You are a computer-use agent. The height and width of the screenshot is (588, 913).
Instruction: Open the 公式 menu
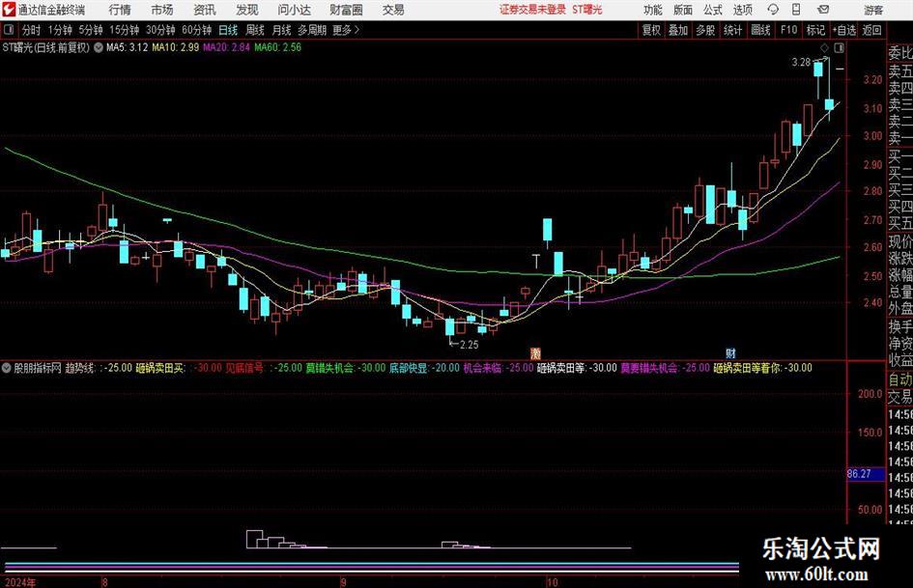[713, 10]
